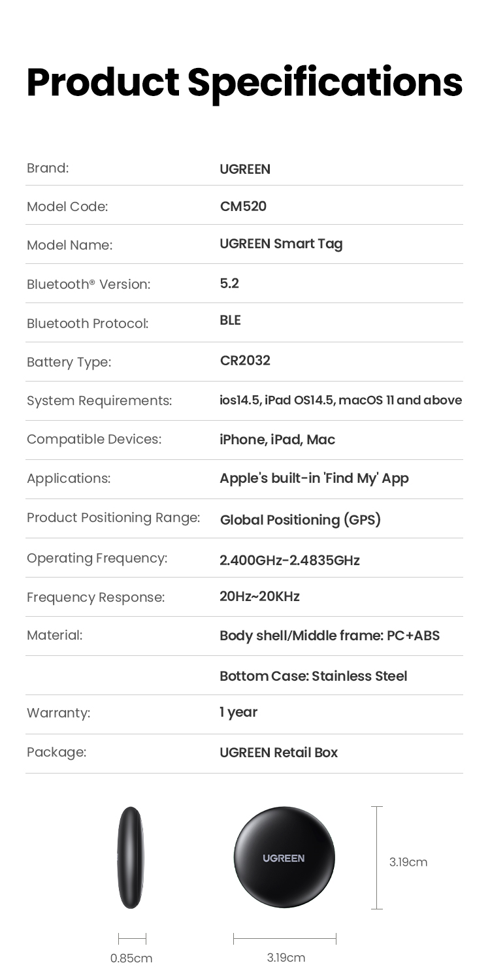Click the horizontal 3.19cm dimension line
Image resolution: width=490 pixels, height=980 pixels.
pos(285,939)
